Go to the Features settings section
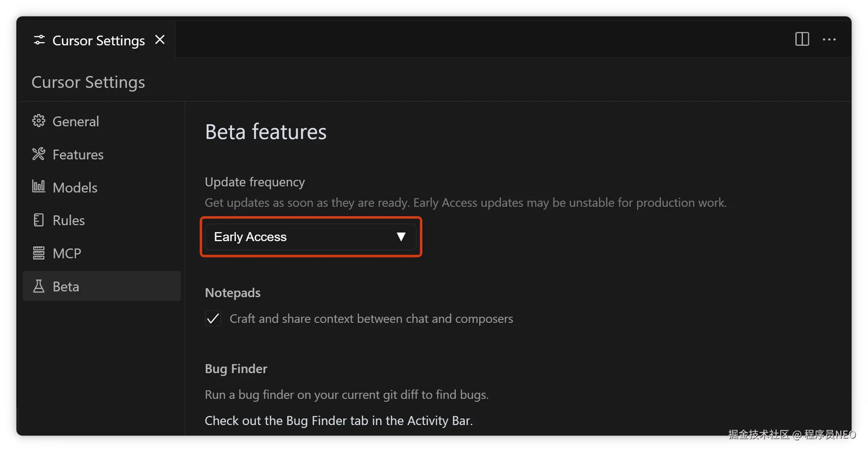 [78, 154]
